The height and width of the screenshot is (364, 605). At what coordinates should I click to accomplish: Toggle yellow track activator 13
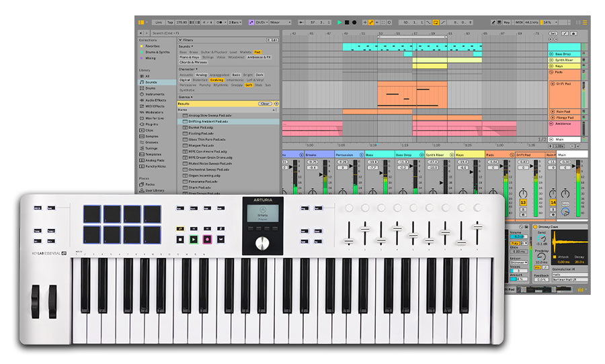click(523, 202)
